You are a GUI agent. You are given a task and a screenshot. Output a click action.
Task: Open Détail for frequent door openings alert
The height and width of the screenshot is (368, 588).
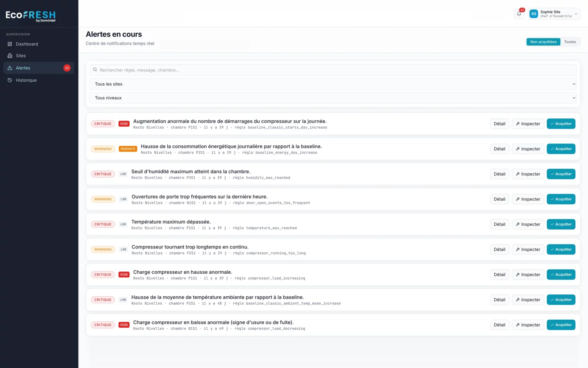coord(500,199)
